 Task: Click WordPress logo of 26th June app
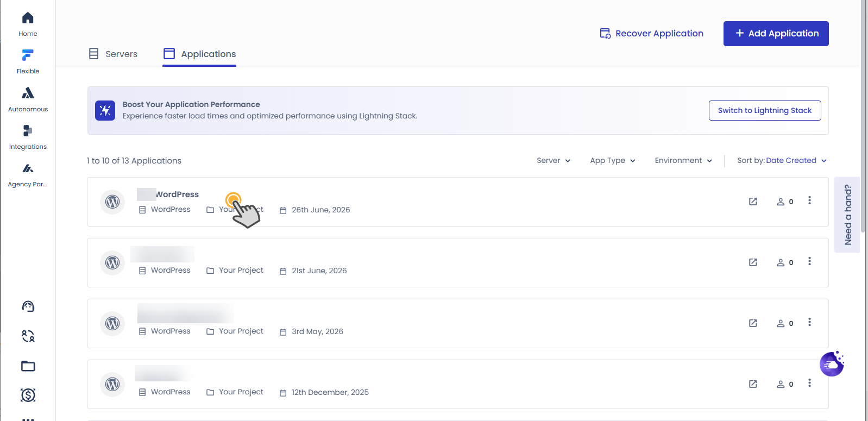coord(112,202)
